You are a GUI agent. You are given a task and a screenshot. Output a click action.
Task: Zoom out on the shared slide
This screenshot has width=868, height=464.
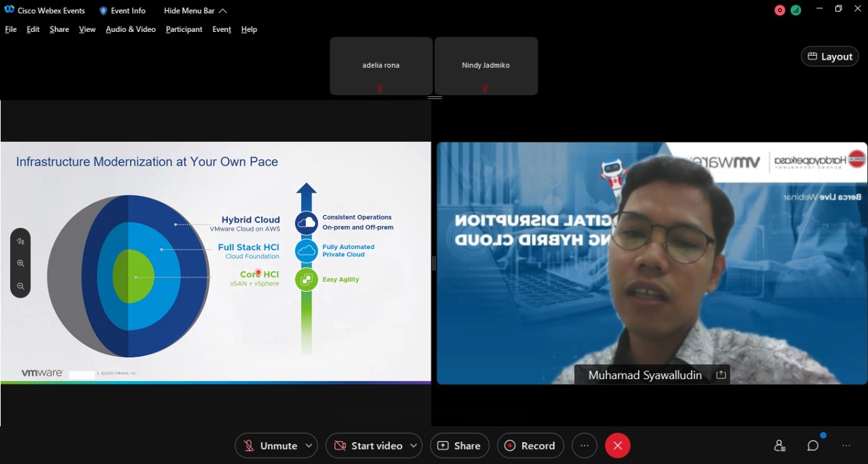pos(20,286)
